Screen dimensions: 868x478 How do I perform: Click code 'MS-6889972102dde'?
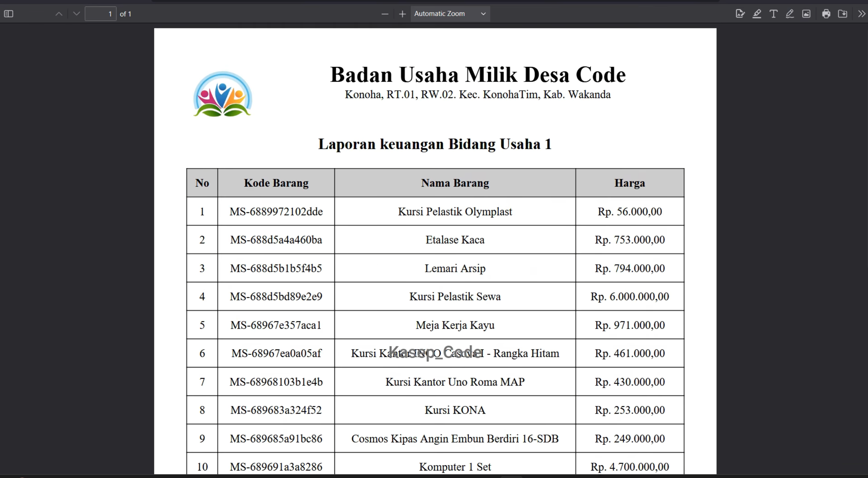click(x=276, y=212)
